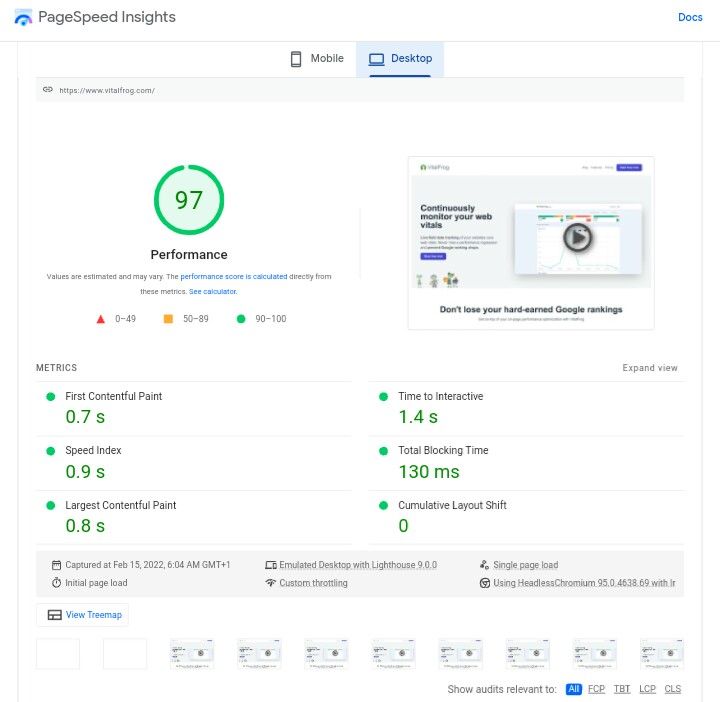Image resolution: width=720 pixels, height=702 pixels.
Task: Click the icon beside Single page load
Action: point(484,565)
